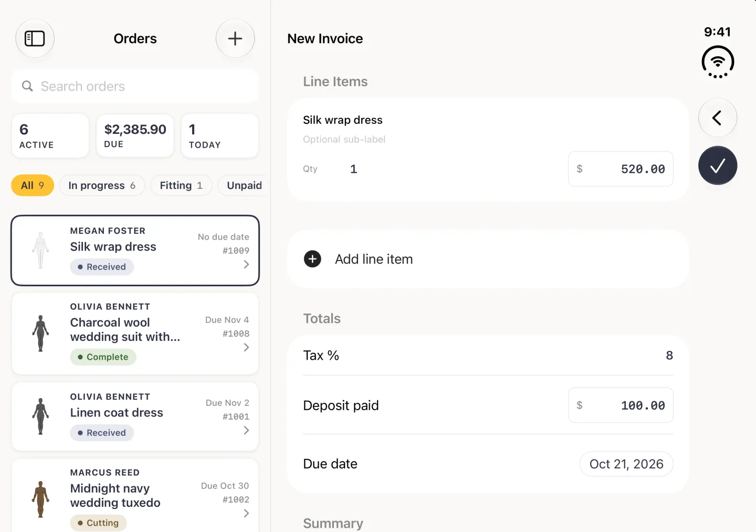Filter orders by Fitting

pos(181,185)
